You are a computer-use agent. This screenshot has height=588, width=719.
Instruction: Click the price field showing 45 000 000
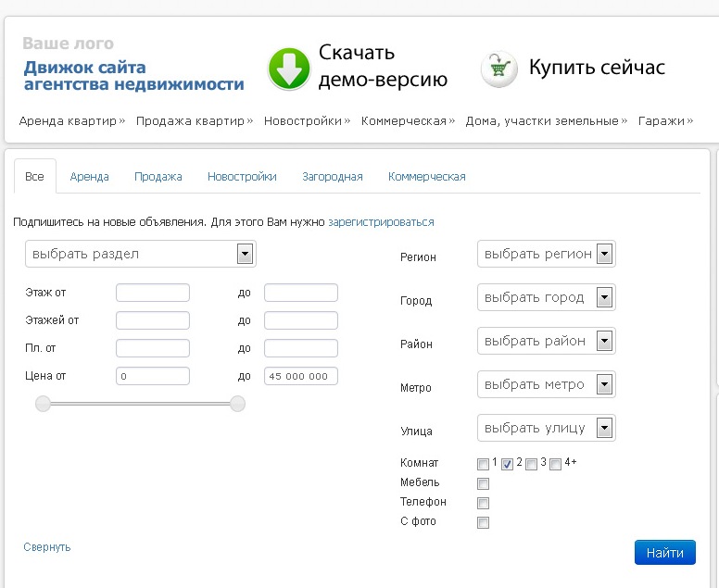pos(301,376)
